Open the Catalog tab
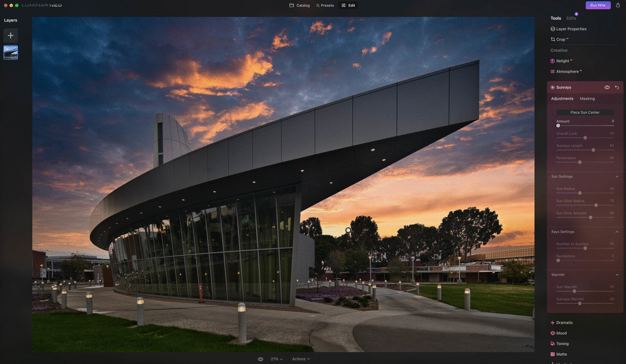Screen dimensions: 626x364 [300, 5]
